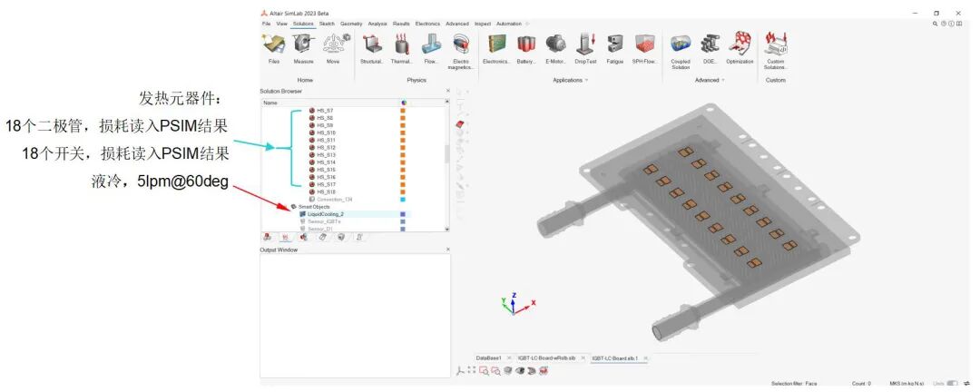Click the cube icon tab below Solution Browser
This screenshot has width=980, height=392.
pos(341,238)
